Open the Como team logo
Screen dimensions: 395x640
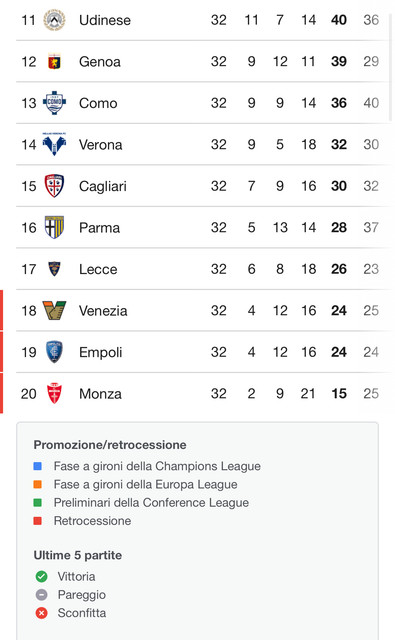click(x=54, y=103)
